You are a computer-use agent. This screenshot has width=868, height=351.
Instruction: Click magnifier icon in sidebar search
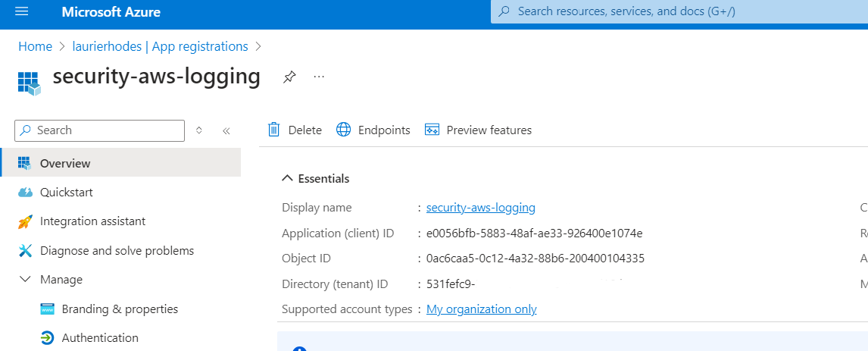[26, 130]
